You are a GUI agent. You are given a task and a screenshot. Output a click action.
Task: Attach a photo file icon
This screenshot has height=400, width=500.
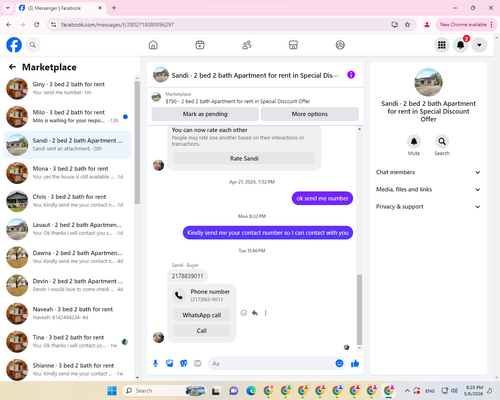click(170, 363)
